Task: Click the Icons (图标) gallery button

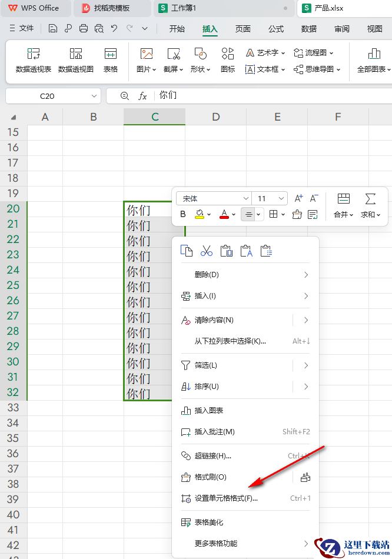Action: coord(228,61)
